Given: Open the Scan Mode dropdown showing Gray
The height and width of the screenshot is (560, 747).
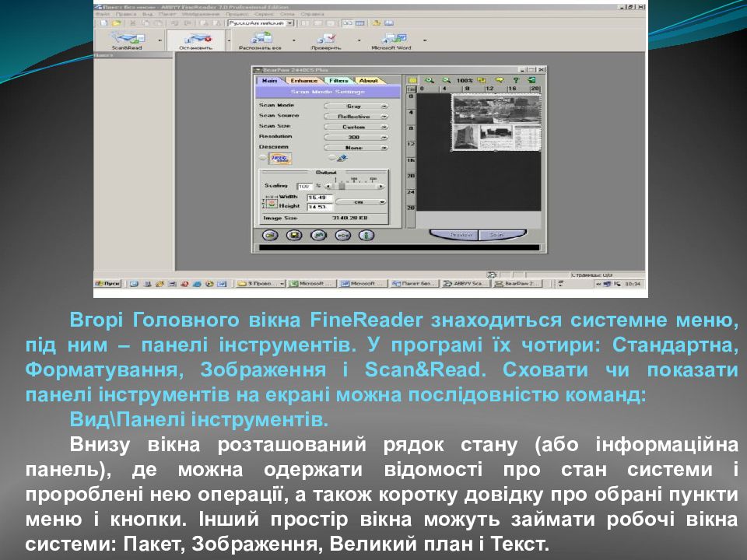Looking at the screenshot, I should [356, 107].
